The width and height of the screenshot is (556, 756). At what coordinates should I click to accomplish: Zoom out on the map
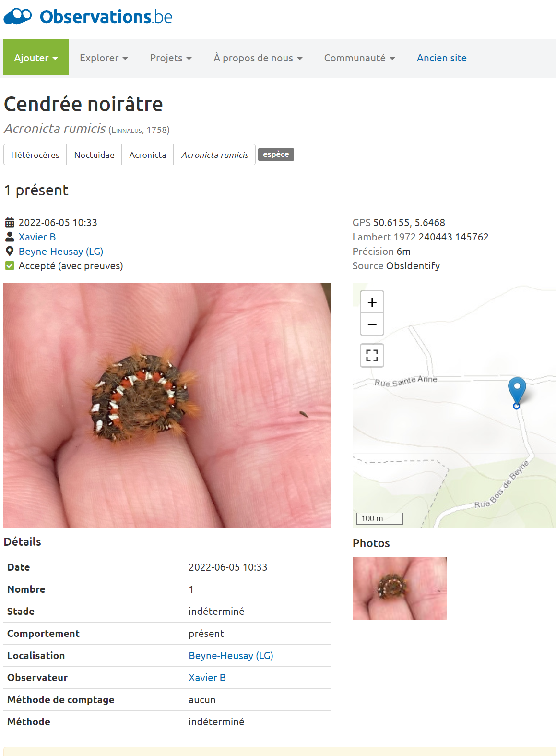(372, 324)
